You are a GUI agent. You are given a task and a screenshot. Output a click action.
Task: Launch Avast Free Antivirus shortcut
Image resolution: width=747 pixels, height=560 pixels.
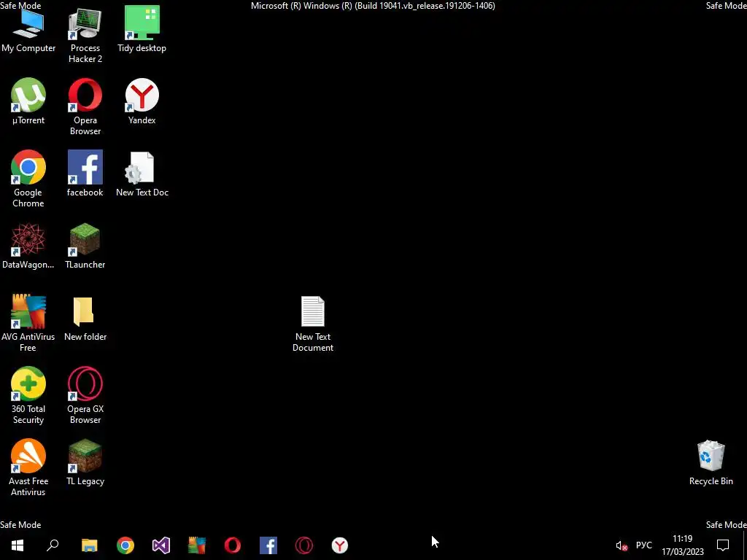point(28,468)
